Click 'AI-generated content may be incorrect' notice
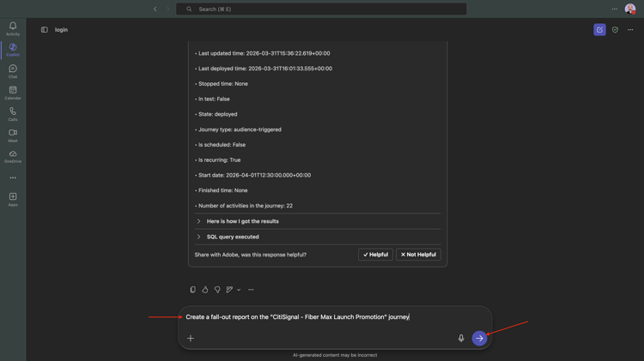 (335, 355)
